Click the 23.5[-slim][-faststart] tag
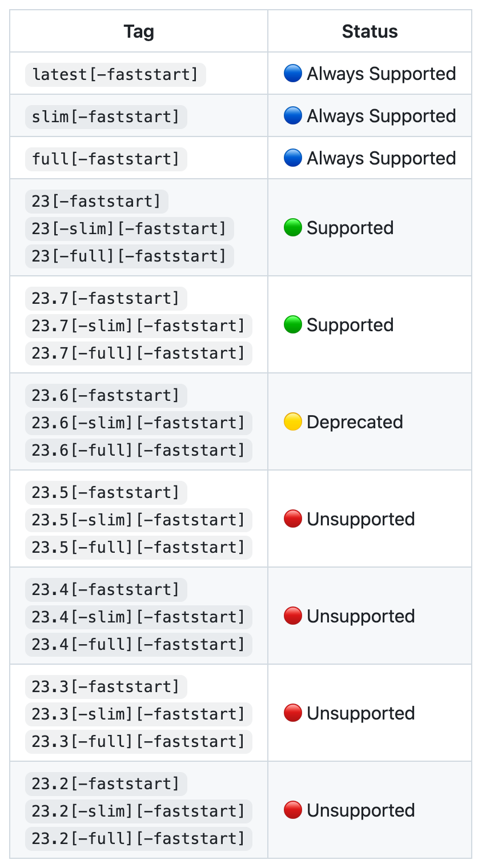Screen dimensions: 482x868 click(139, 520)
